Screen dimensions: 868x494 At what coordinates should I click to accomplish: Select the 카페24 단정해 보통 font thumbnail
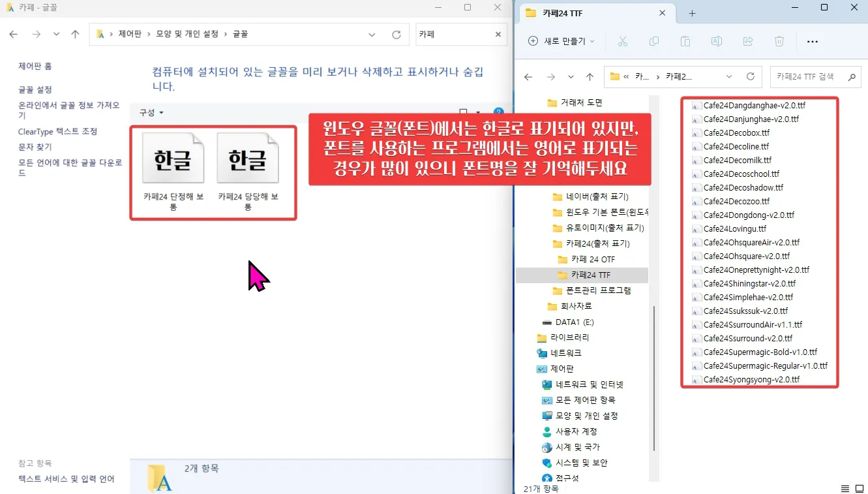click(x=173, y=172)
